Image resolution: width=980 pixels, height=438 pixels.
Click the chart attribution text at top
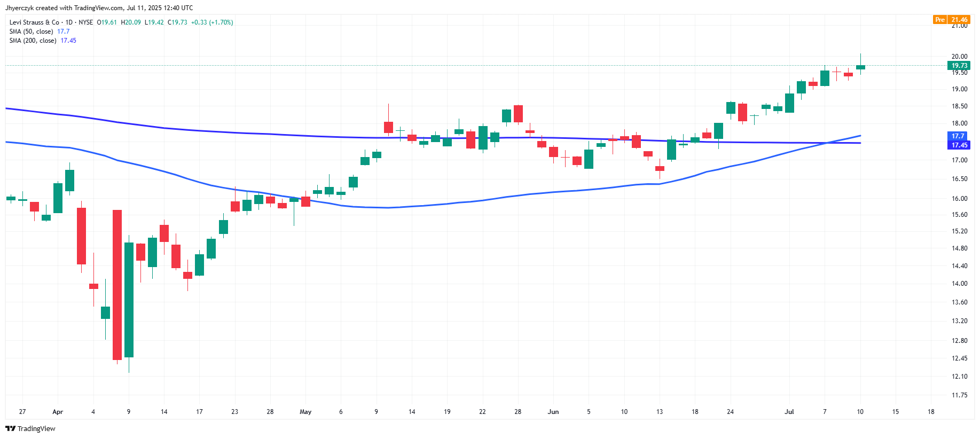(x=99, y=8)
